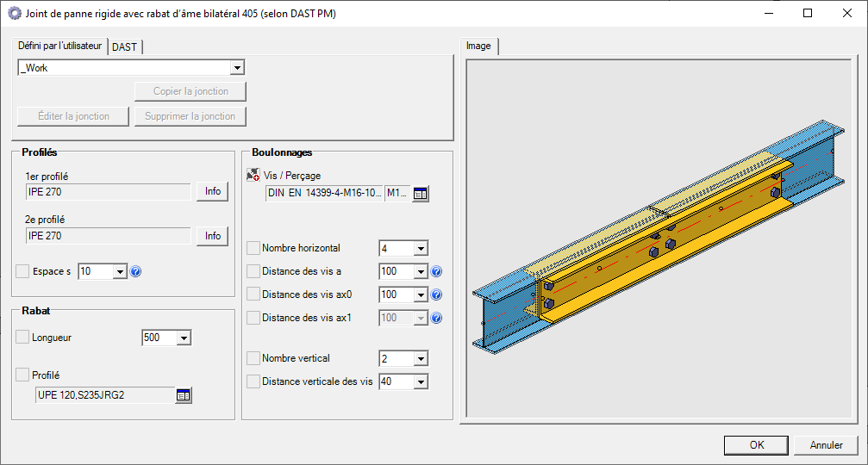
Task: Open Nombre horizontal dropdown arrow
Action: (421, 249)
